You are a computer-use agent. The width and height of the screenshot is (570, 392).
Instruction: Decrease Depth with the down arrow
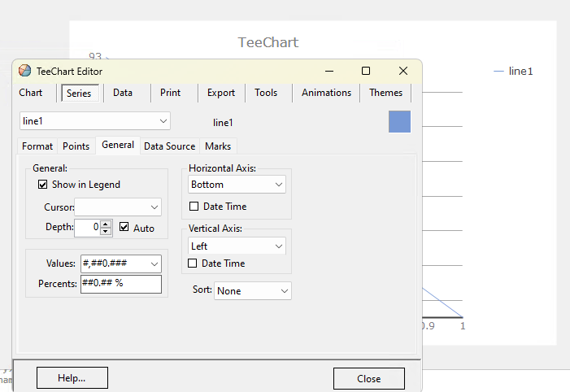(106, 232)
